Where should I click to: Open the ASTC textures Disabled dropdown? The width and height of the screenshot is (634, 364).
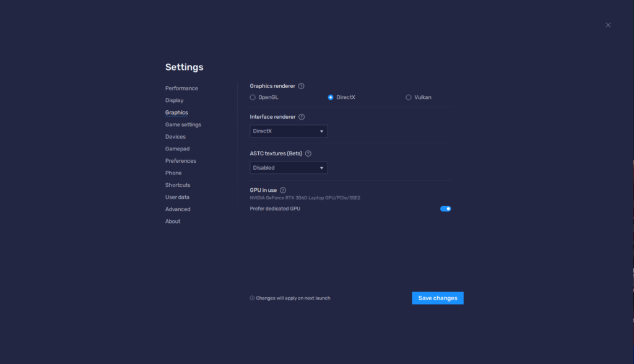tap(289, 168)
